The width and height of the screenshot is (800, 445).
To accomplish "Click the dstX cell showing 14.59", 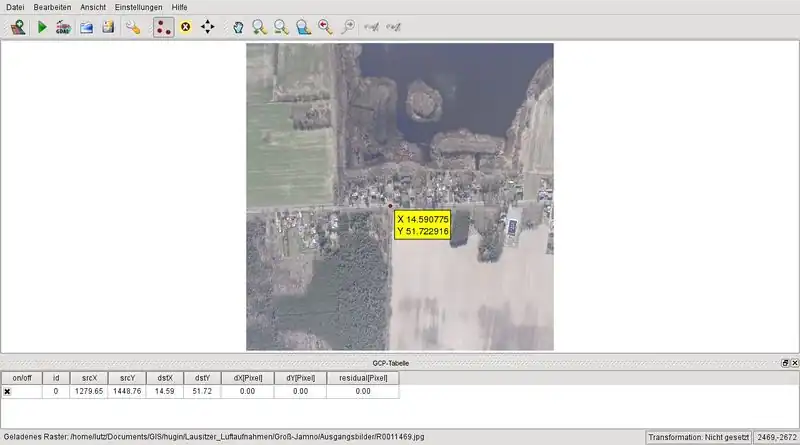I will [x=164, y=391].
